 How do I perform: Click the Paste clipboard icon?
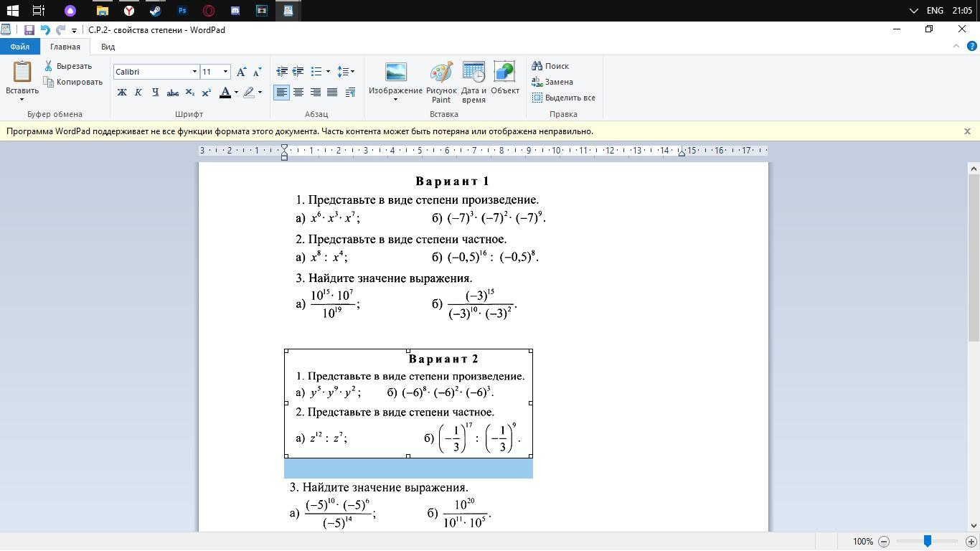[22, 74]
